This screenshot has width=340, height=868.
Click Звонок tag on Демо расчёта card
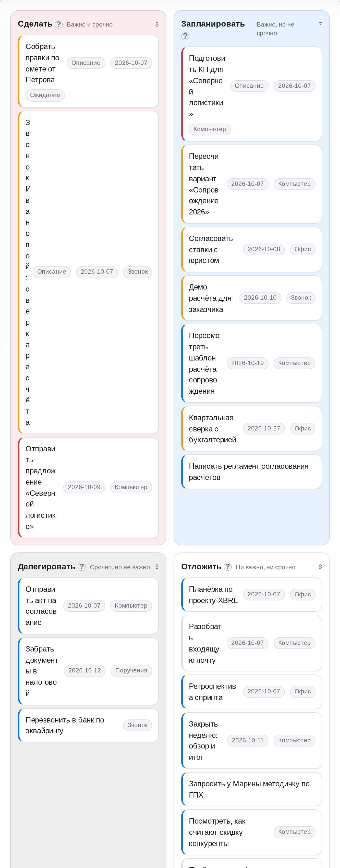(x=301, y=298)
